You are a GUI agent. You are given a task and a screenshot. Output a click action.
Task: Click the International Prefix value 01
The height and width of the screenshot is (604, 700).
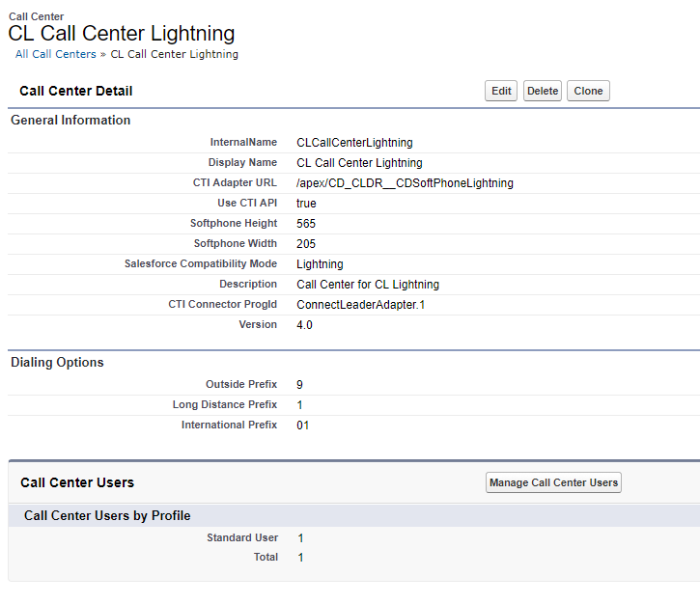[x=302, y=426]
